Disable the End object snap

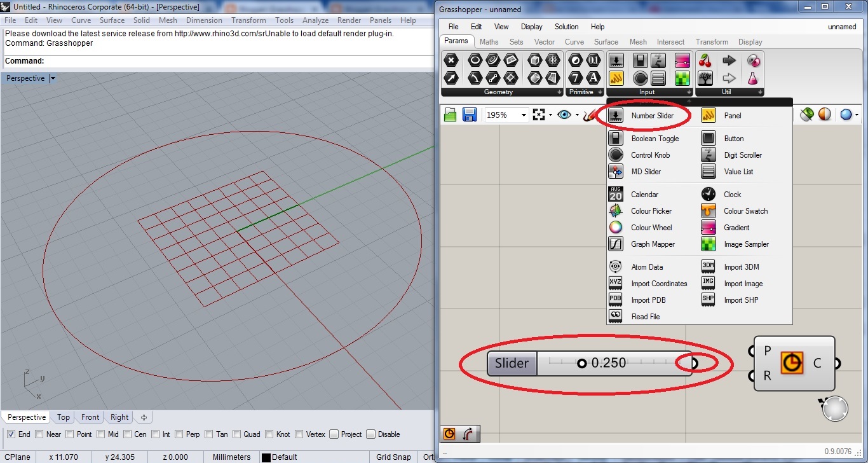[x=11, y=434]
